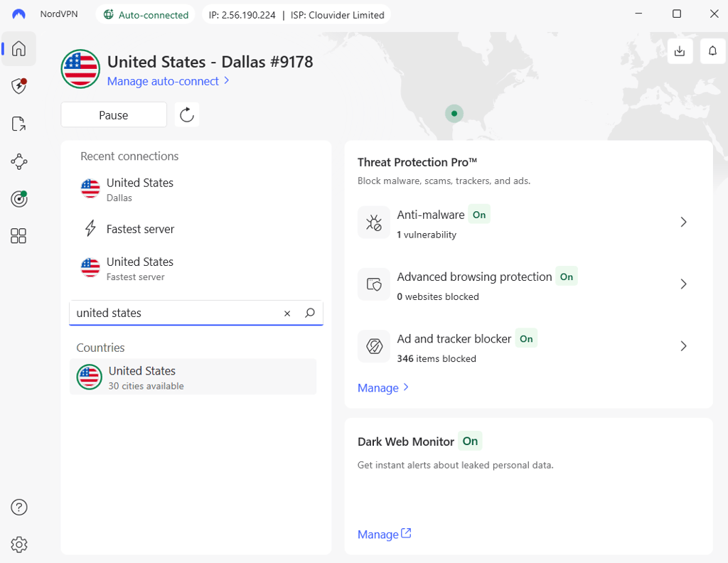Select United States with 30 cities available
This screenshot has height=563, width=728.
pos(193,377)
